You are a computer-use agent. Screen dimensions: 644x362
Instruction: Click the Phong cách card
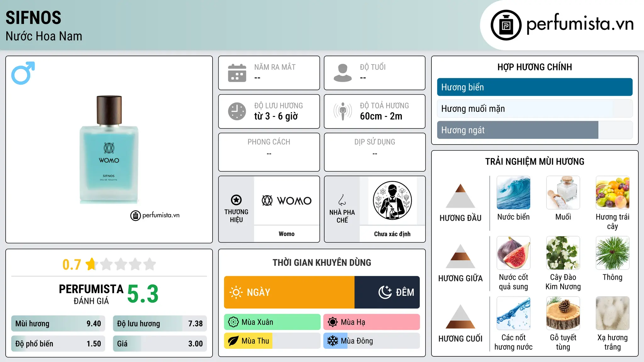pyautogui.click(x=269, y=152)
